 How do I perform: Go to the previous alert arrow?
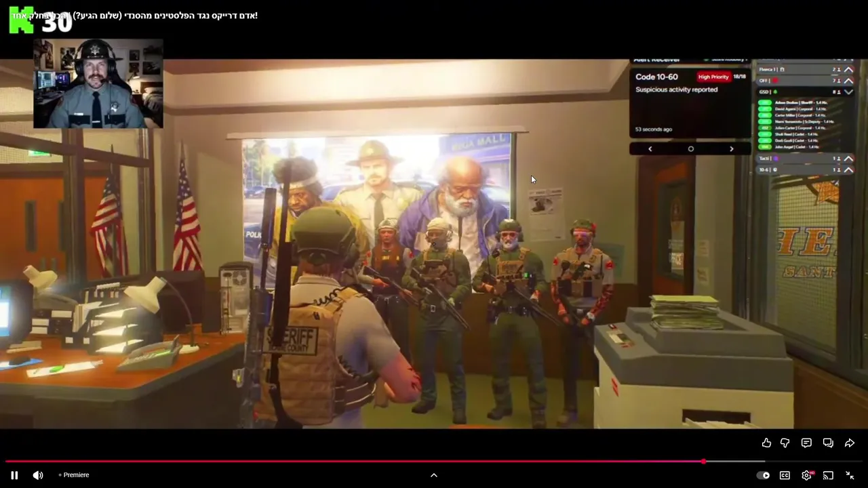pos(650,149)
